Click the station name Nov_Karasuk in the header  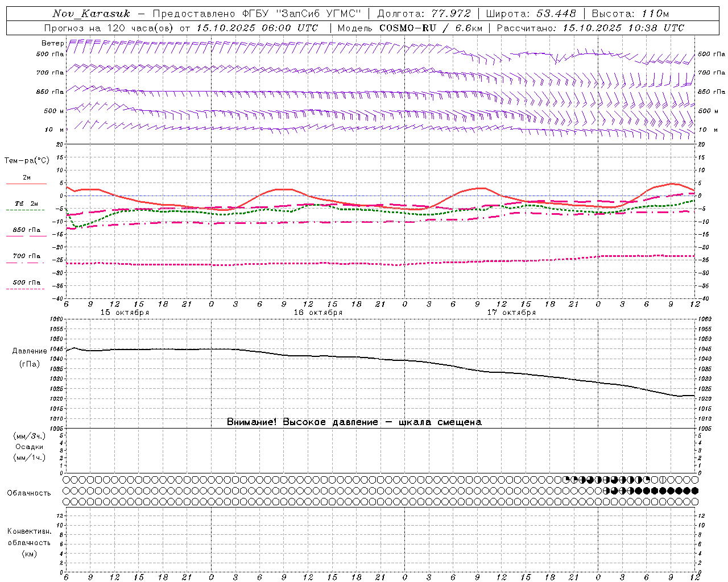point(91,14)
